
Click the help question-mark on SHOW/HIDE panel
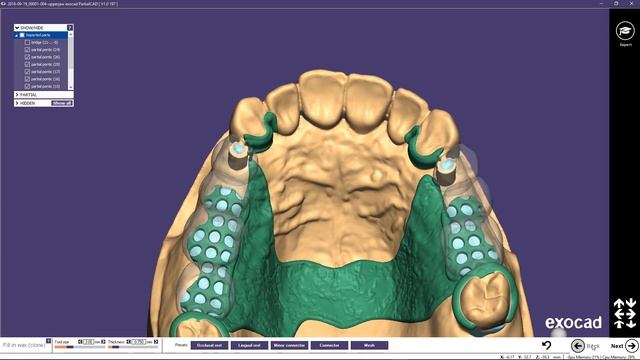[x=70, y=28]
